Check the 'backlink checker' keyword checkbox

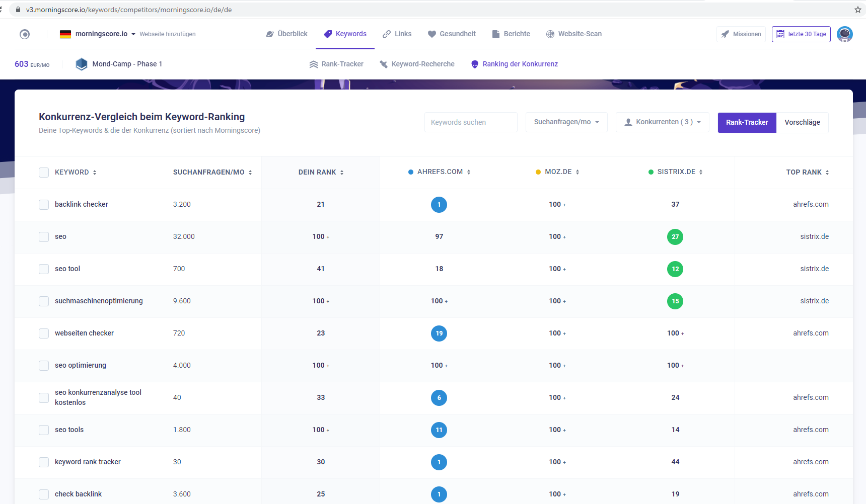(44, 205)
